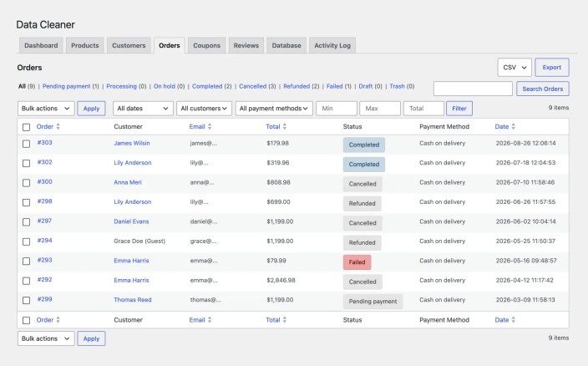Check the box for order #302
This screenshot has height=366, width=588.
[26, 163]
